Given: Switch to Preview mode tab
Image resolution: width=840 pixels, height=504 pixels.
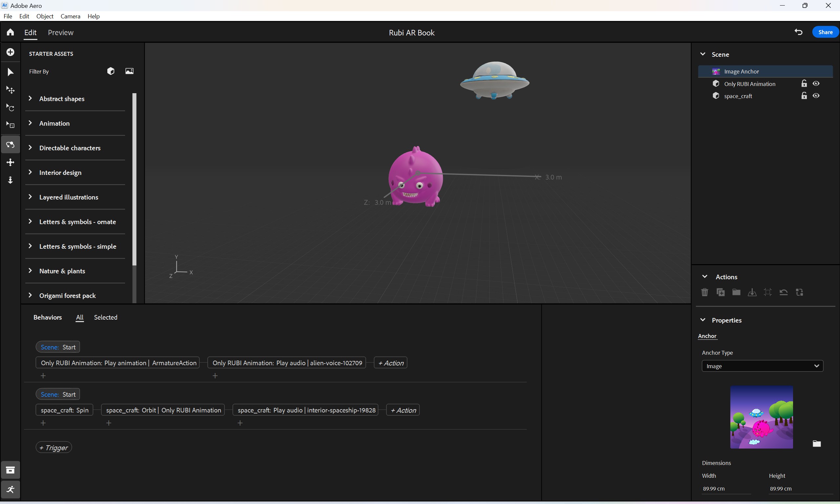Looking at the screenshot, I should click(x=60, y=32).
